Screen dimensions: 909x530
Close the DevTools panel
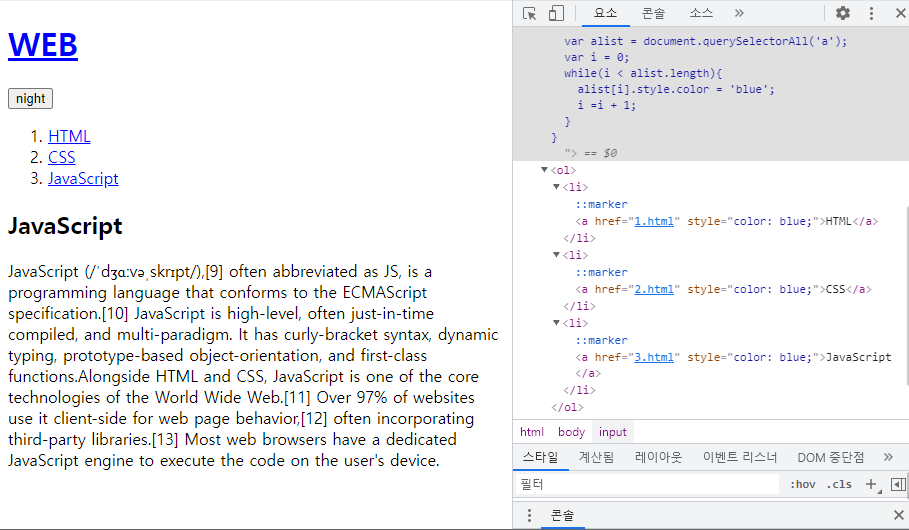click(x=900, y=13)
